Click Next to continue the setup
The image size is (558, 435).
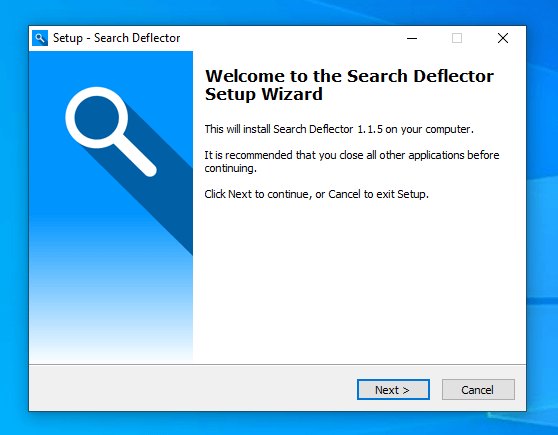pyautogui.click(x=393, y=389)
